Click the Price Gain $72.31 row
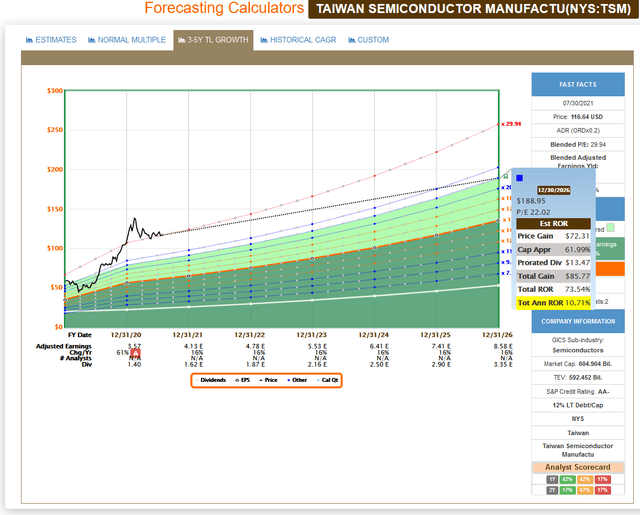The height and width of the screenshot is (515, 640). point(553,236)
